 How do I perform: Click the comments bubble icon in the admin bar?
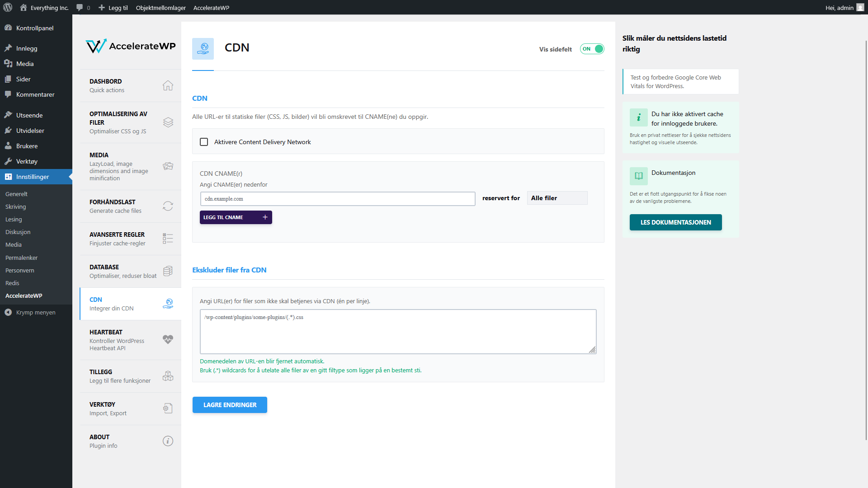pos(80,8)
